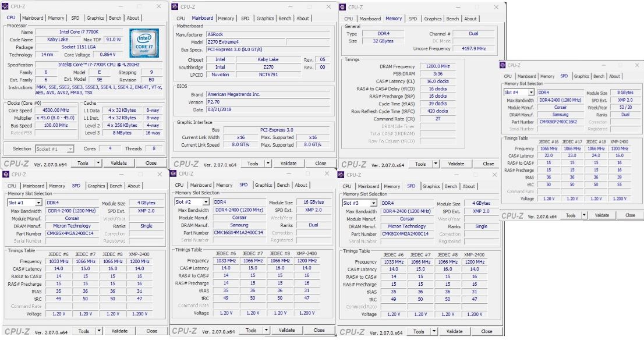The width and height of the screenshot is (644, 362).
Task: Switch to the Memory tab in the Slot #4 window
Action: 547,76
